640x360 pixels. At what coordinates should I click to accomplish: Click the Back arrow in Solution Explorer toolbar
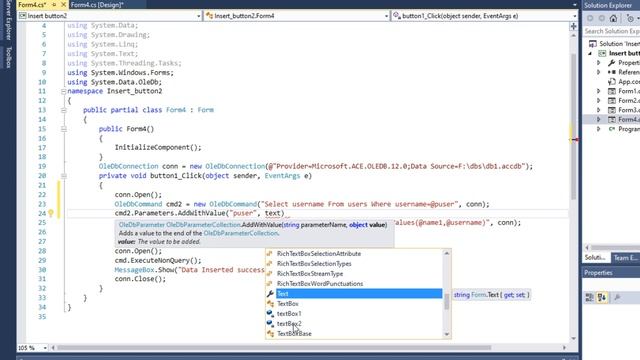click(590, 18)
